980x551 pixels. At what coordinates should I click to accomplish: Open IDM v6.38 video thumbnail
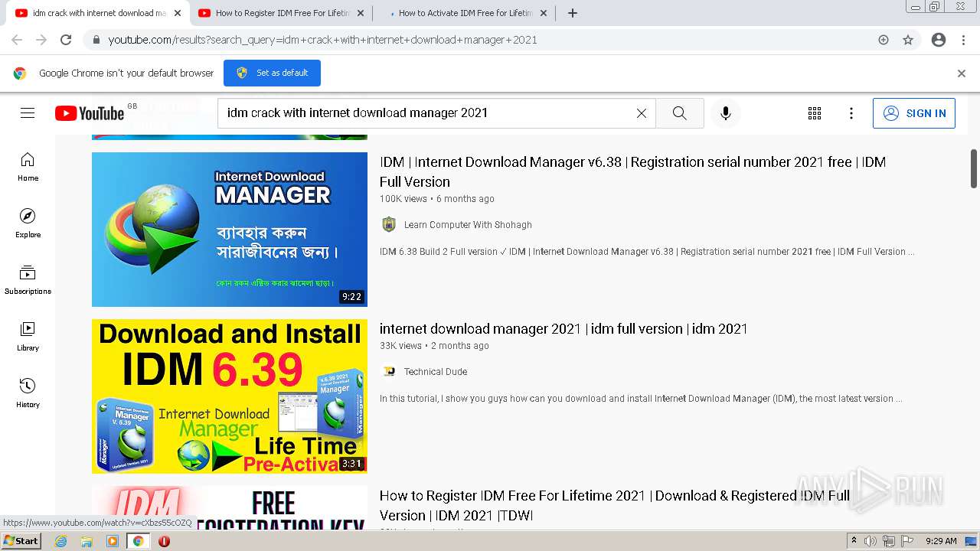[230, 230]
